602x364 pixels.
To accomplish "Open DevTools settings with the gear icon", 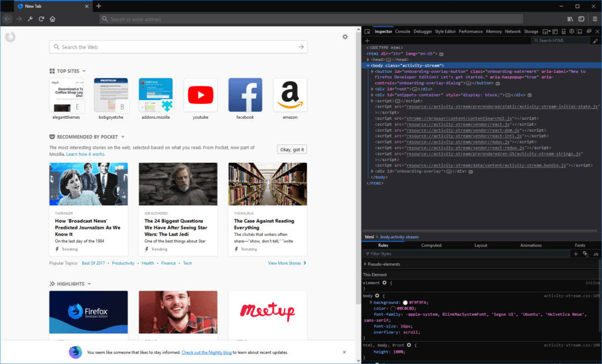I will tap(571, 31).
